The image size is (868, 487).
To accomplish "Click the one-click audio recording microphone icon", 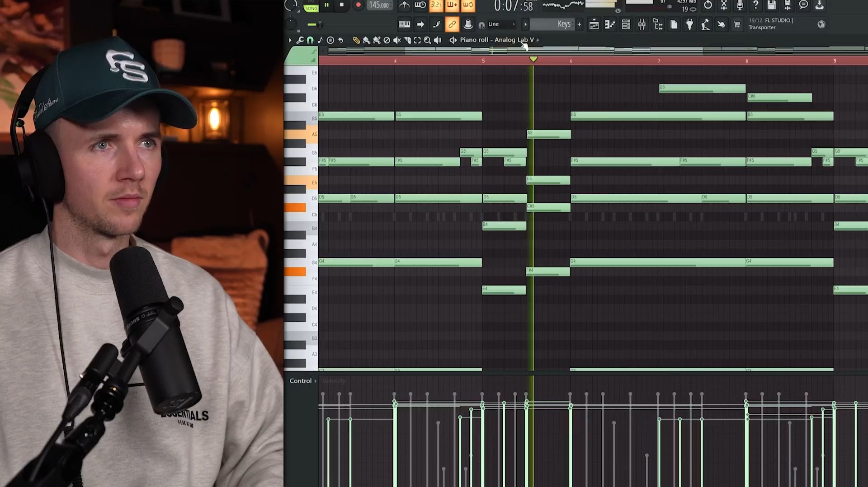I will (x=740, y=5).
